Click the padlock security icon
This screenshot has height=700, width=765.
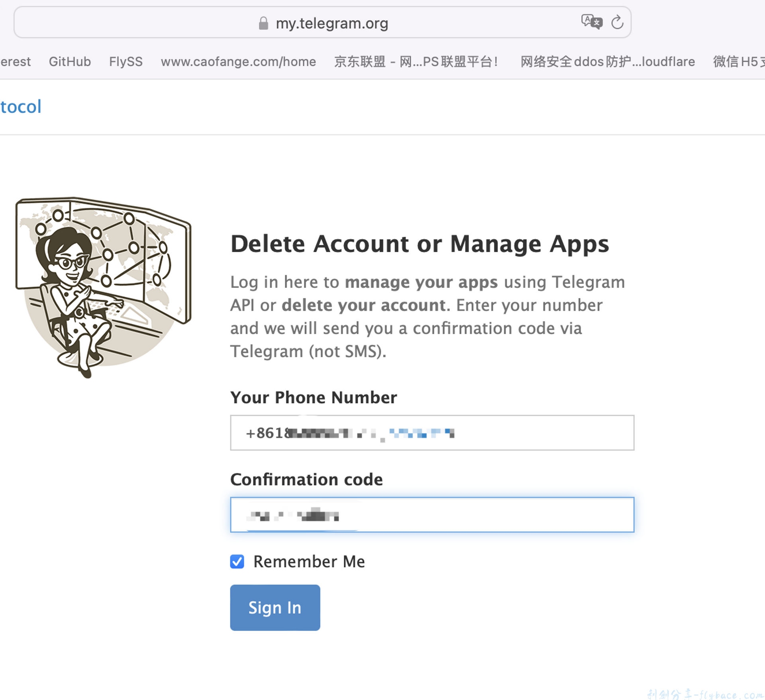(x=263, y=23)
